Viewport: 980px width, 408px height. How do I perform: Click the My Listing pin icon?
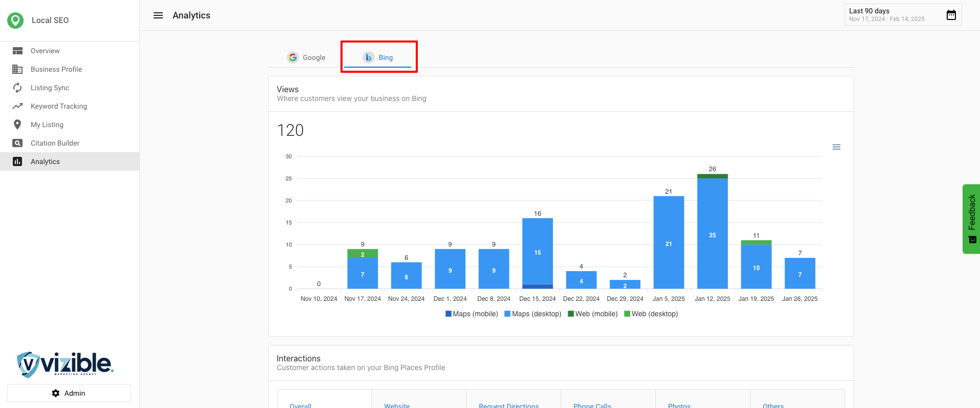[x=17, y=125]
